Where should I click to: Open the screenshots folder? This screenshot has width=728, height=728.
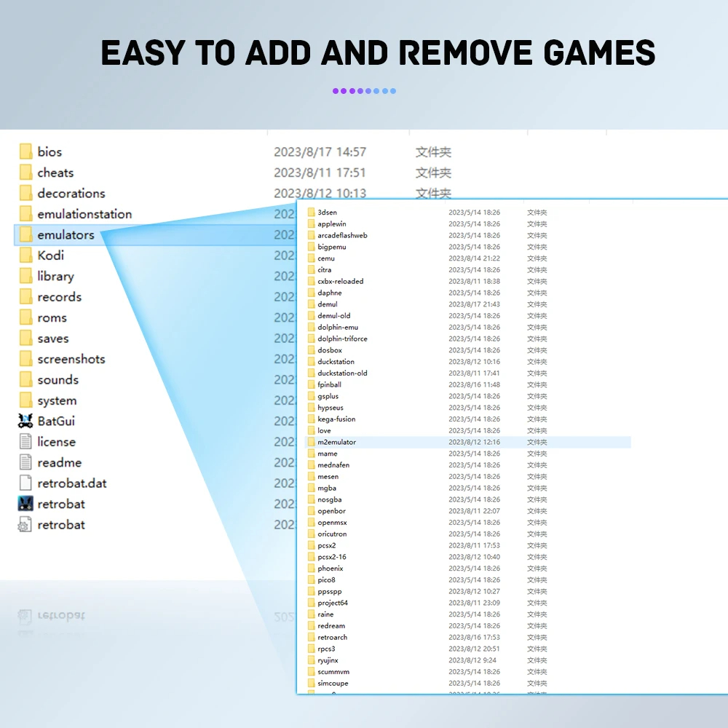(x=71, y=359)
